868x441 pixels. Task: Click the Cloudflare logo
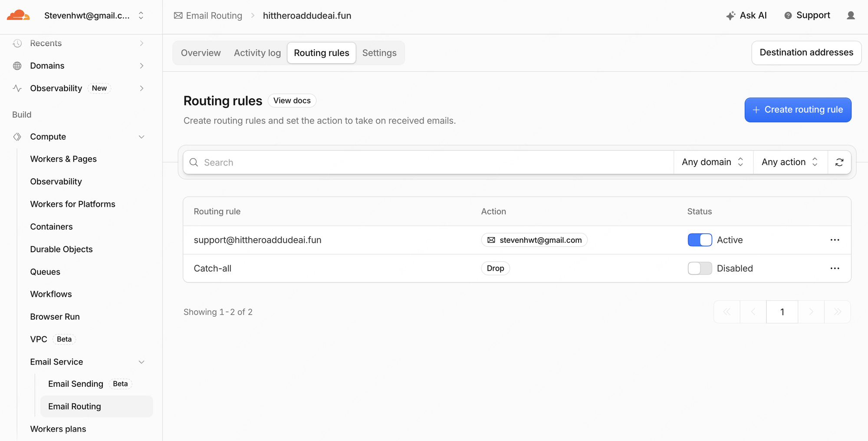18,15
